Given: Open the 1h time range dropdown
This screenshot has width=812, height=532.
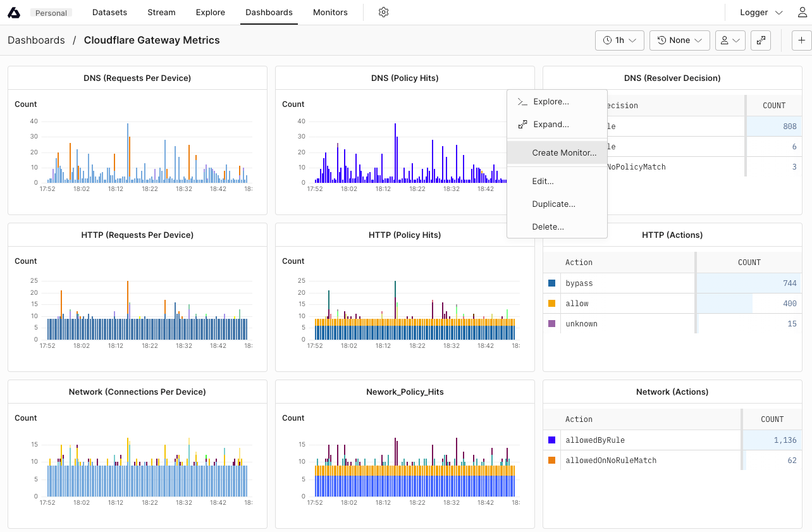Looking at the screenshot, I should 620,40.
